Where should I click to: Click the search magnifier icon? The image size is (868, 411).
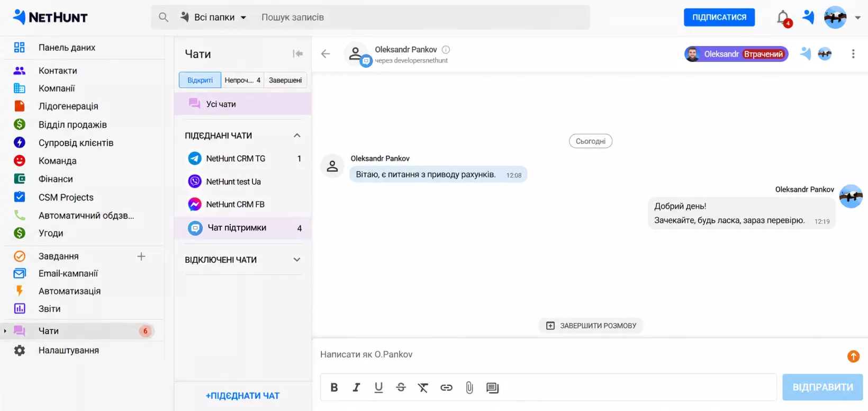click(x=164, y=17)
